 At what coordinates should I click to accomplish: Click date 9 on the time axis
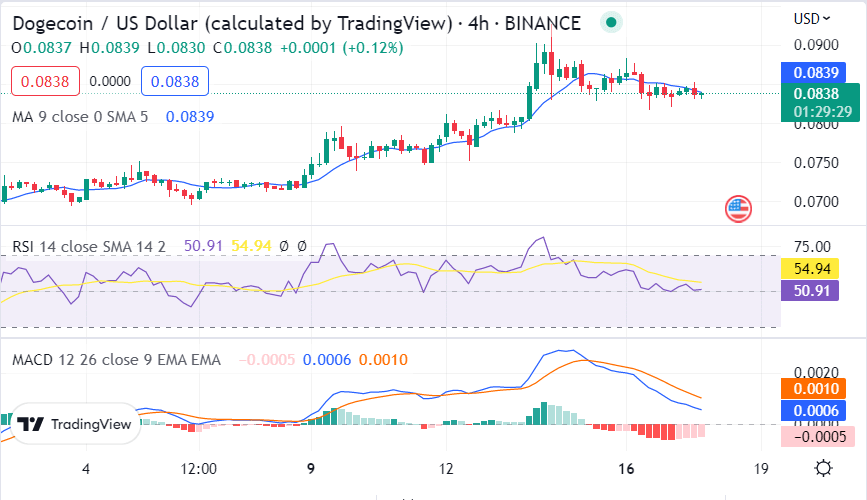311,469
